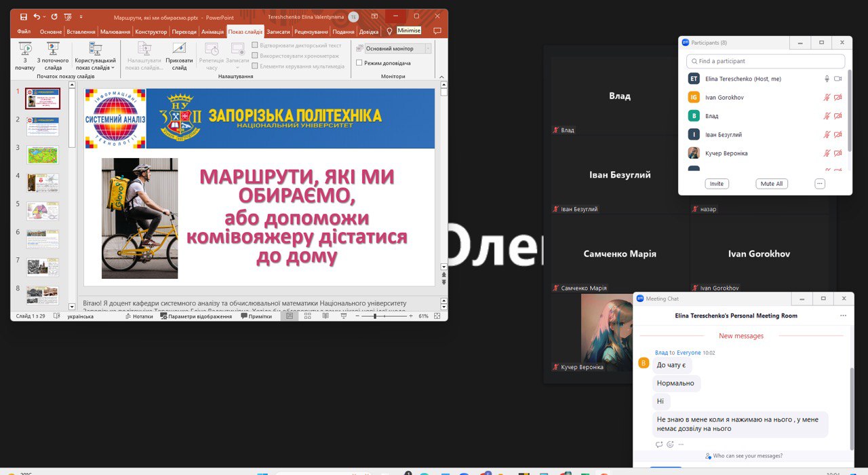
Task: Toggle the Notes (Нотатки) pane in status bar
Action: click(x=139, y=316)
